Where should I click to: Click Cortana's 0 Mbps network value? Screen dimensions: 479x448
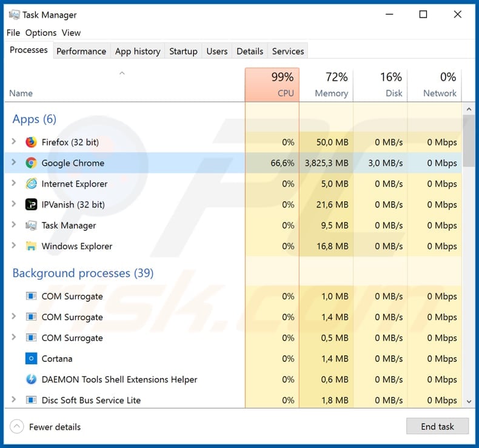(442, 358)
